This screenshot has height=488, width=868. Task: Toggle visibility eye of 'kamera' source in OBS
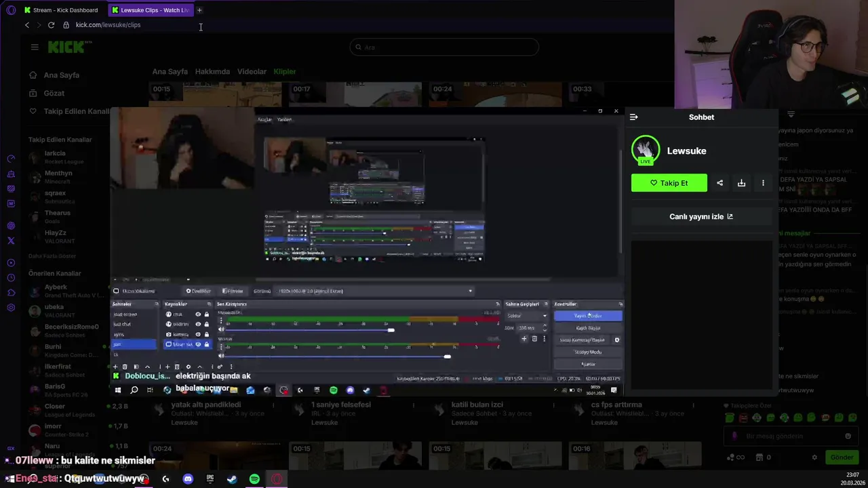click(x=198, y=334)
